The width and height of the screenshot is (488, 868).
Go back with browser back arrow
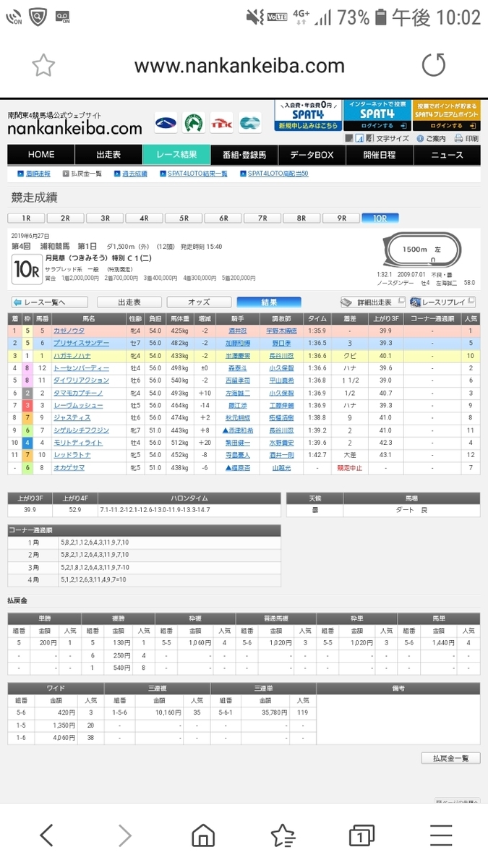[47, 835]
